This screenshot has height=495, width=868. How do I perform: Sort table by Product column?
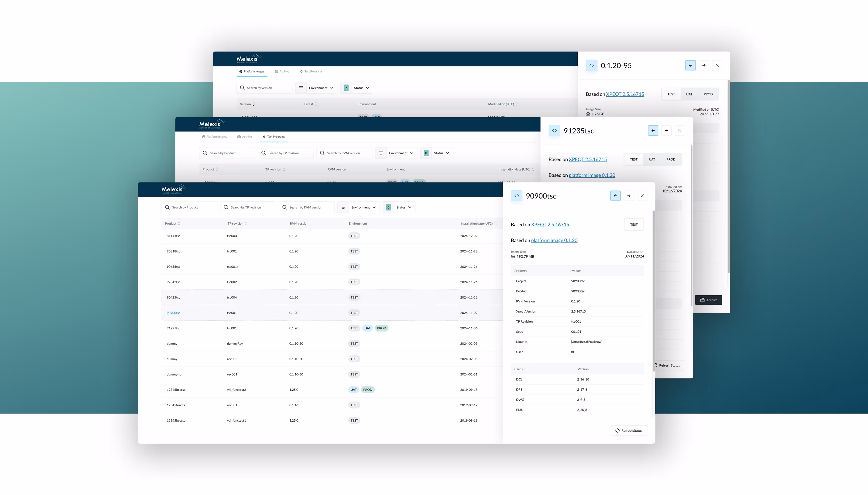click(173, 224)
